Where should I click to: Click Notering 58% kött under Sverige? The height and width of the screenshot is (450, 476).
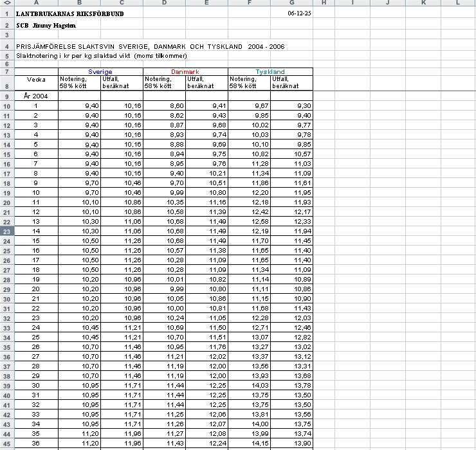tap(79, 82)
